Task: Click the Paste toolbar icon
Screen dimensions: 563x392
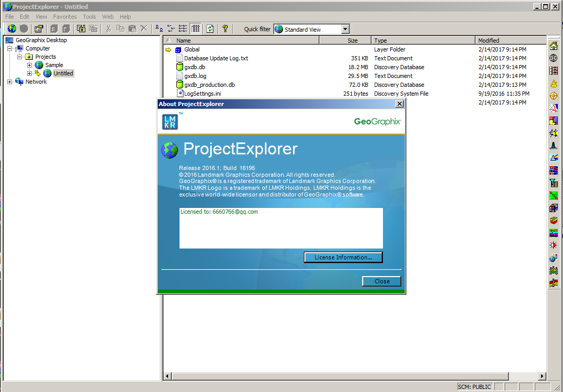Action: [x=133, y=29]
